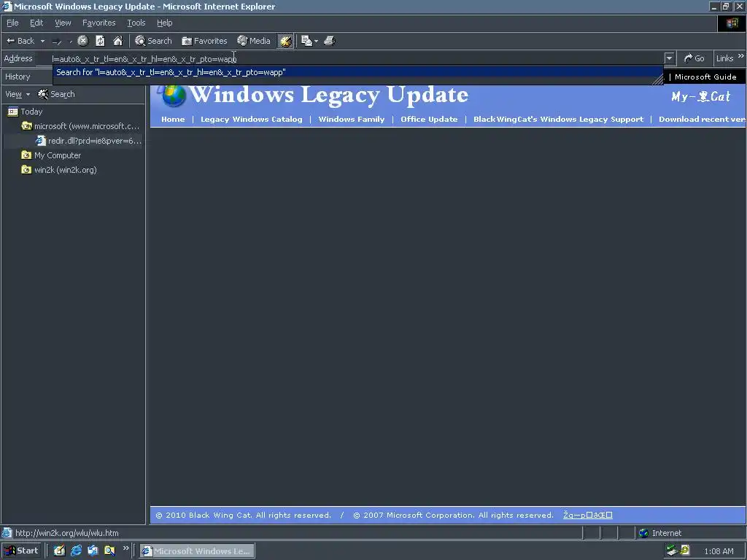
Task: Collapse the microsoft (www.microsoft.c... folder
Action: point(80,126)
